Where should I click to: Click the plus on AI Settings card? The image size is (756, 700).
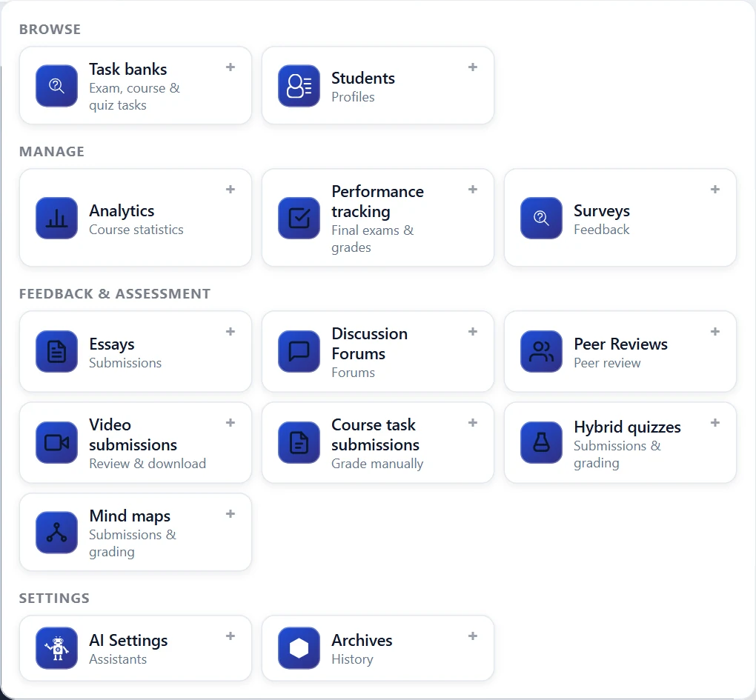[231, 636]
